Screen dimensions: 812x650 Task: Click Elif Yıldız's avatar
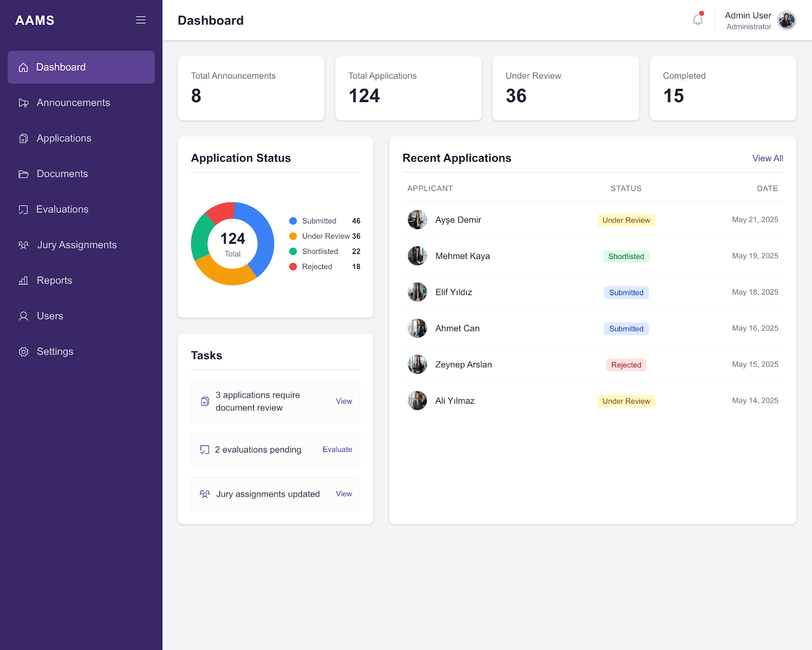[x=417, y=292]
